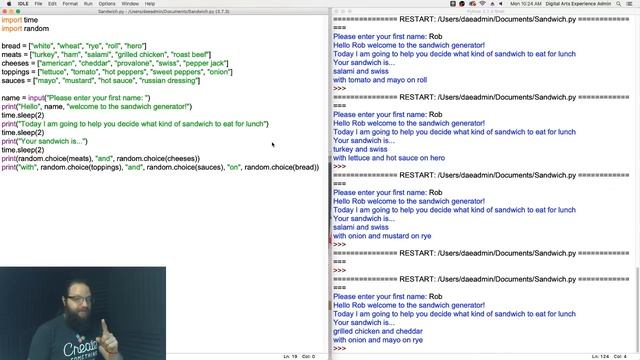
Task: Click 'with onion and mustard on rye' output
Action: point(382,236)
